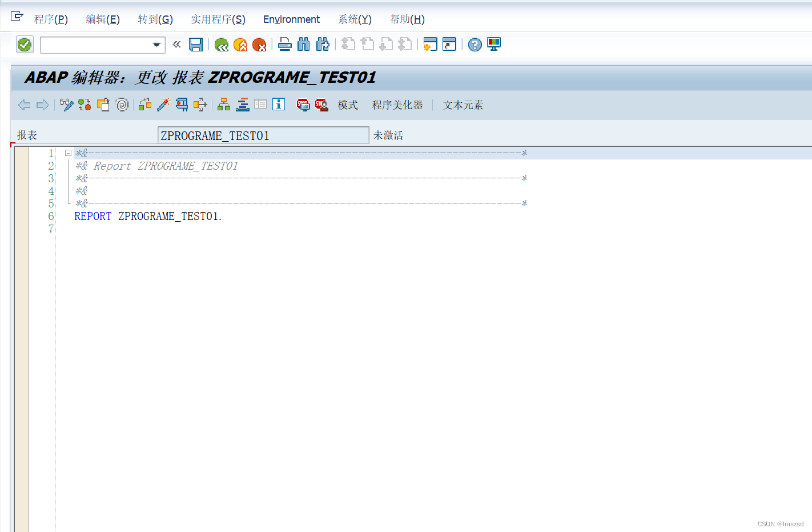
Task: Open the 实用程序(S) menu
Action: click(x=218, y=19)
